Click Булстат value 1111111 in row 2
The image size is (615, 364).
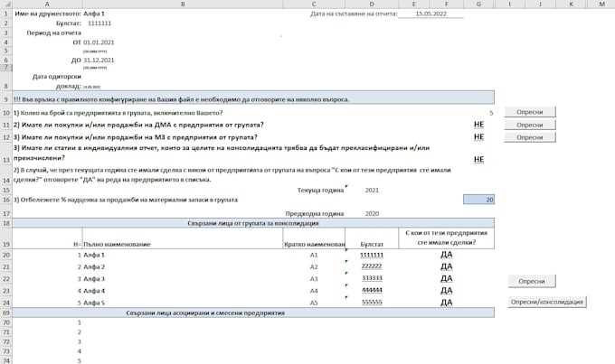tap(99, 23)
